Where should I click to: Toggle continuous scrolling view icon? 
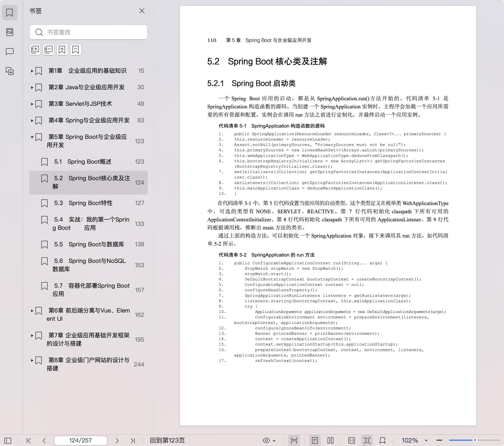[x=294, y=441]
